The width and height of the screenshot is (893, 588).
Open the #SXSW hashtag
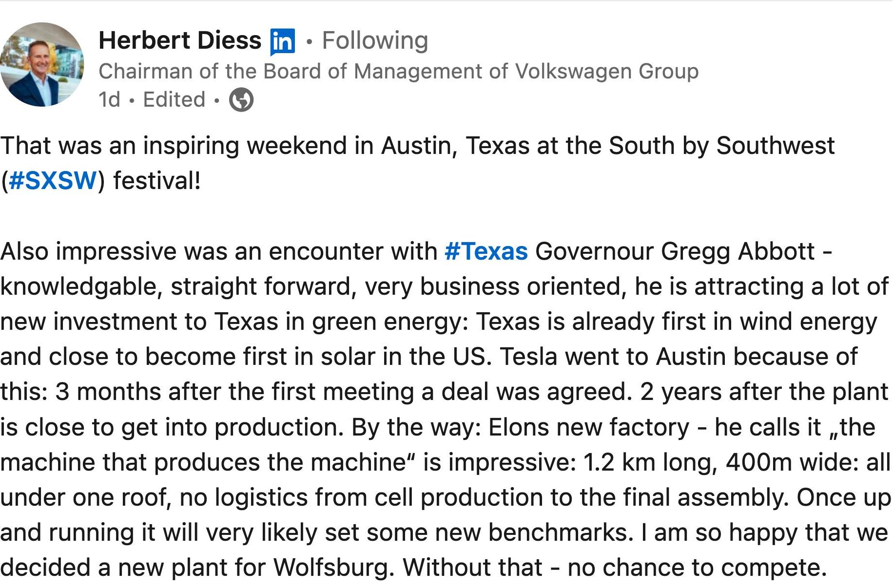53,181
